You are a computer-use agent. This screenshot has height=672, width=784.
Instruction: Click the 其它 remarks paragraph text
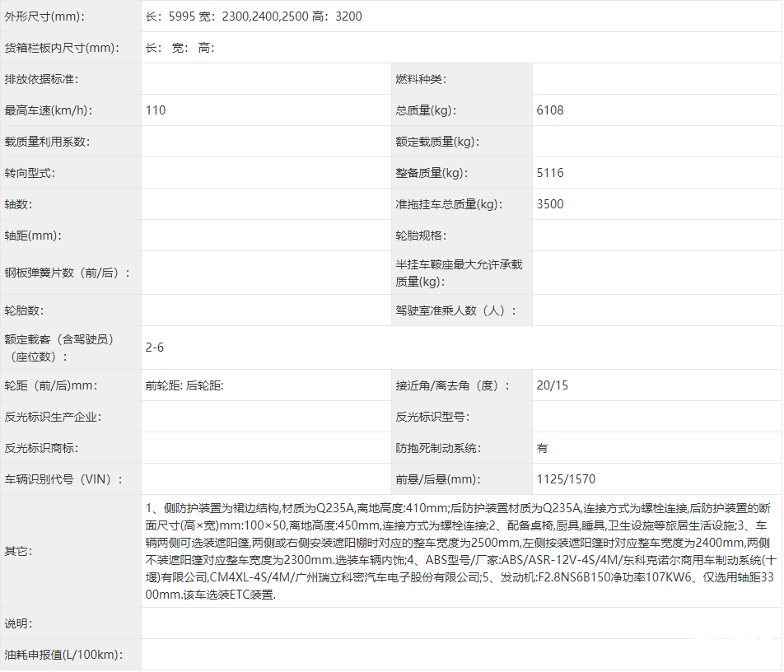(461, 552)
